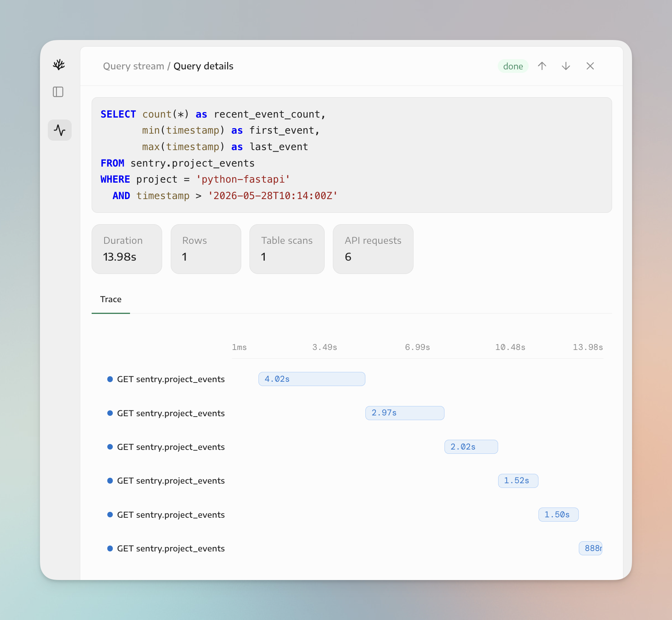Click the 13.98s timeline axis label

point(588,347)
